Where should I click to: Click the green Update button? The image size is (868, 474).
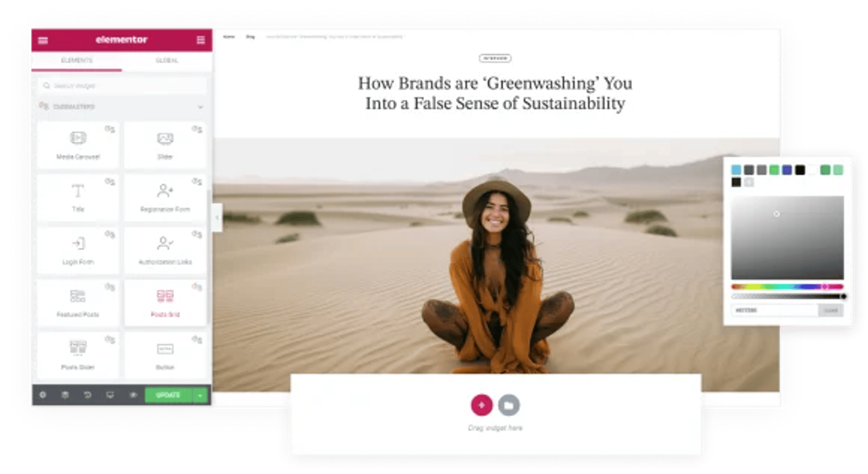(168, 395)
